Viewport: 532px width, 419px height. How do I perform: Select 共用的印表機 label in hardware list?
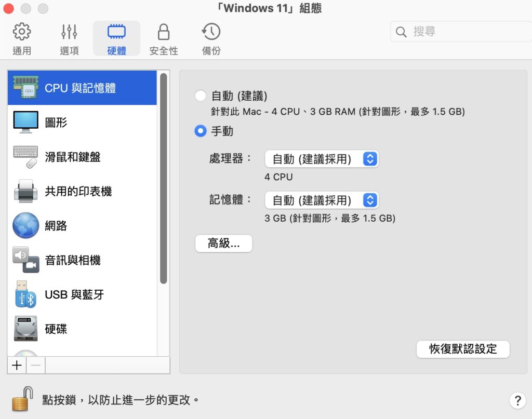tap(78, 192)
